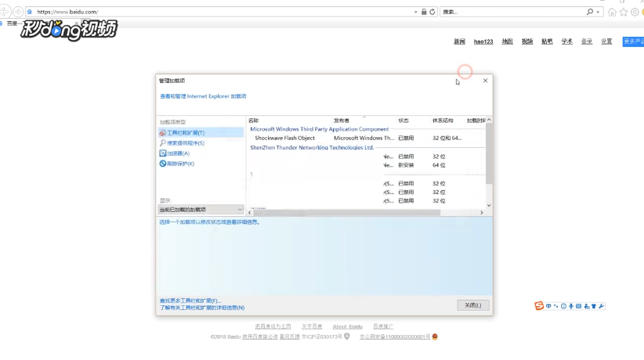Open the Sogou skin shirt icon
This screenshot has height=360, width=644.
click(x=594, y=306)
